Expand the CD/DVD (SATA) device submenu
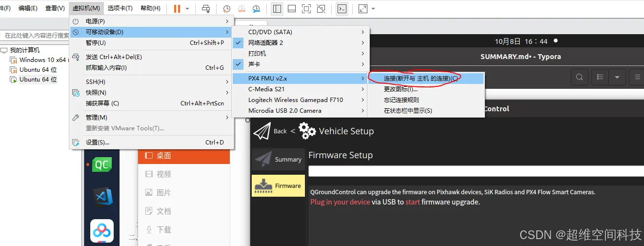The width and height of the screenshot is (644, 246). click(x=300, y=32)
